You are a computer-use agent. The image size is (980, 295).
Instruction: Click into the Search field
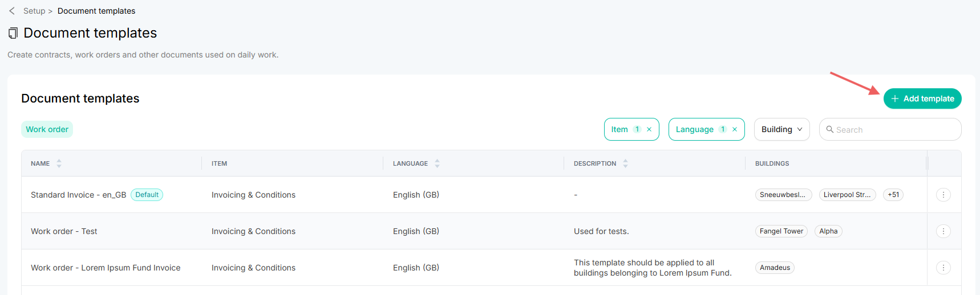(x=890, y=129)
